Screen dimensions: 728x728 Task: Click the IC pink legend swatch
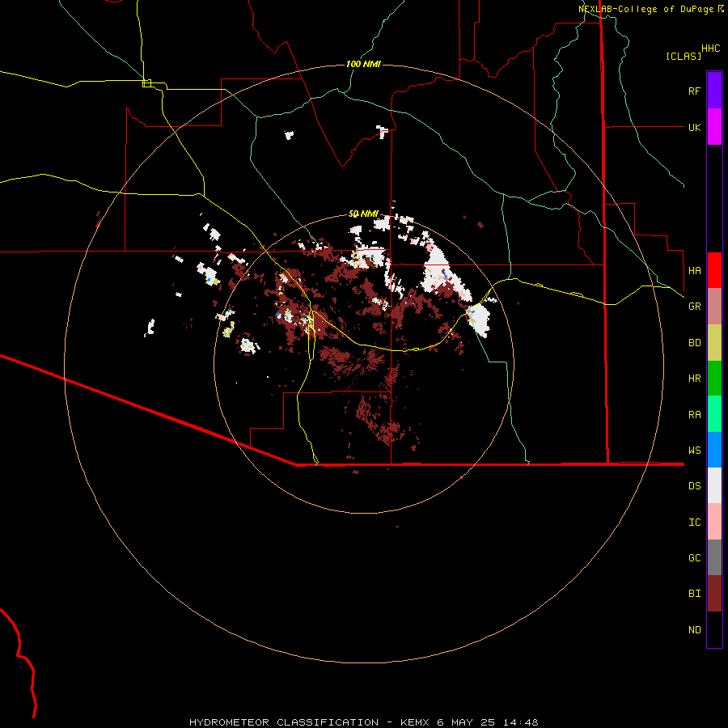(714, 522)
